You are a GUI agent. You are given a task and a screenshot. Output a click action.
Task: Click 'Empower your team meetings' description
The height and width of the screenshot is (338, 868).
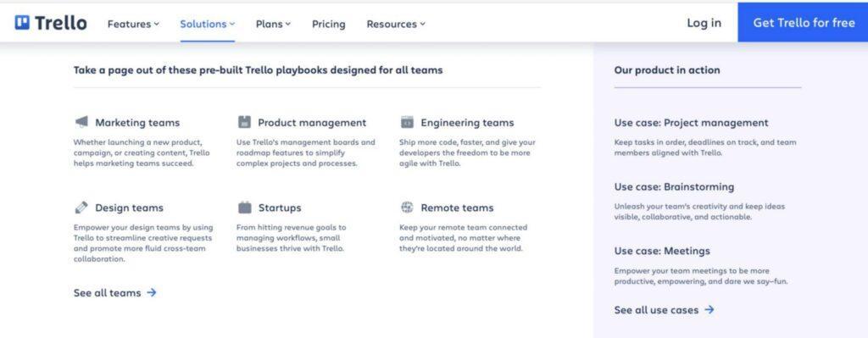tap(701, 276)
